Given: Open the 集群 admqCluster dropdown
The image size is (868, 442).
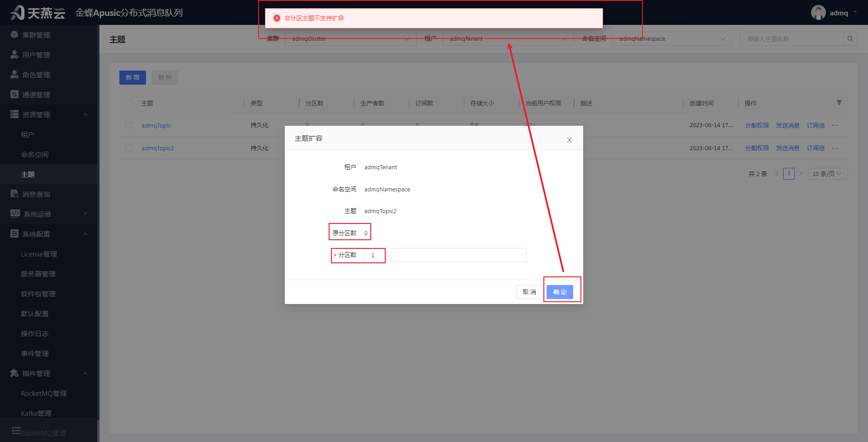Looking at the screenshot, I should [x=350, y=39].
